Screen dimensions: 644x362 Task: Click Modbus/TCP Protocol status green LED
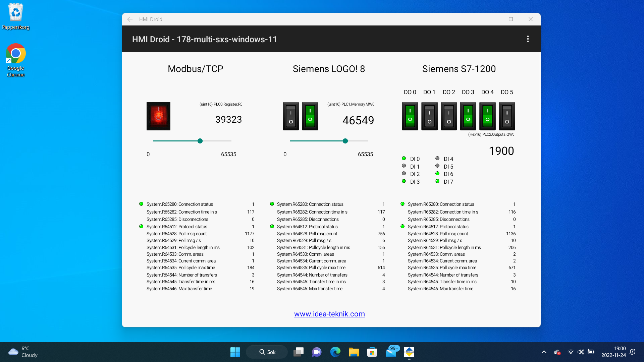tap(141, 227)
